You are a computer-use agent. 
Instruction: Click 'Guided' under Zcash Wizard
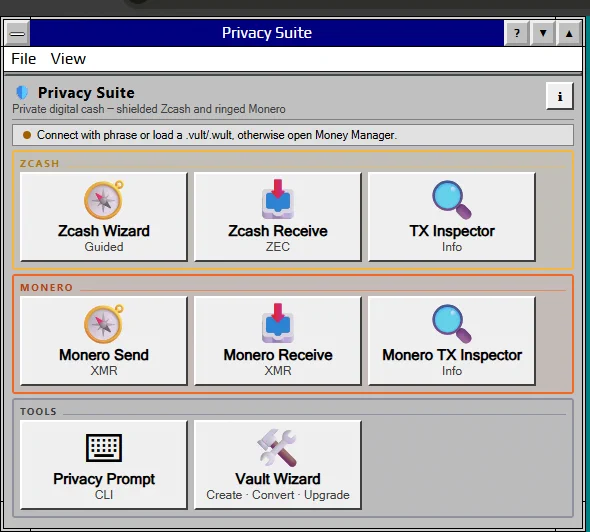[104, 247]
